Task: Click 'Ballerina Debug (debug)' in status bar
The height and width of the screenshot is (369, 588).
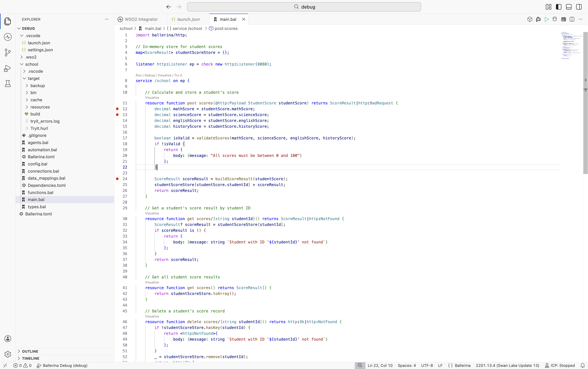Action: (x=62, y=365)
